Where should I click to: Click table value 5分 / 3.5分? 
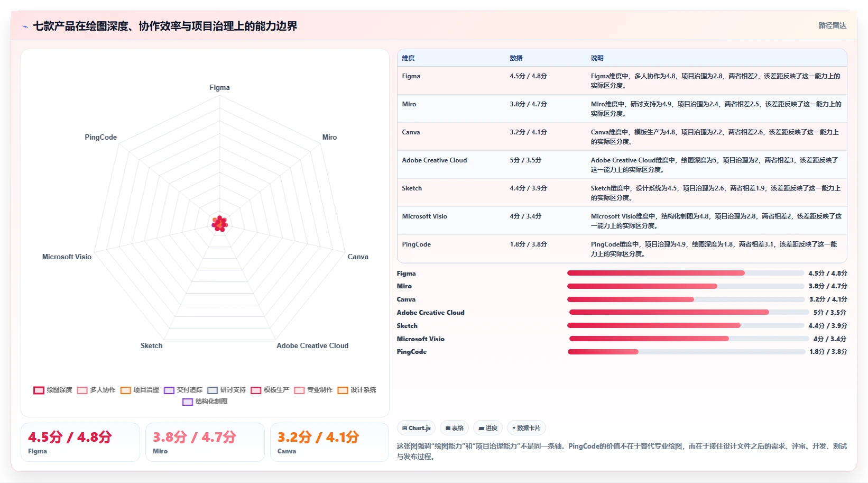tap(525, 160)
